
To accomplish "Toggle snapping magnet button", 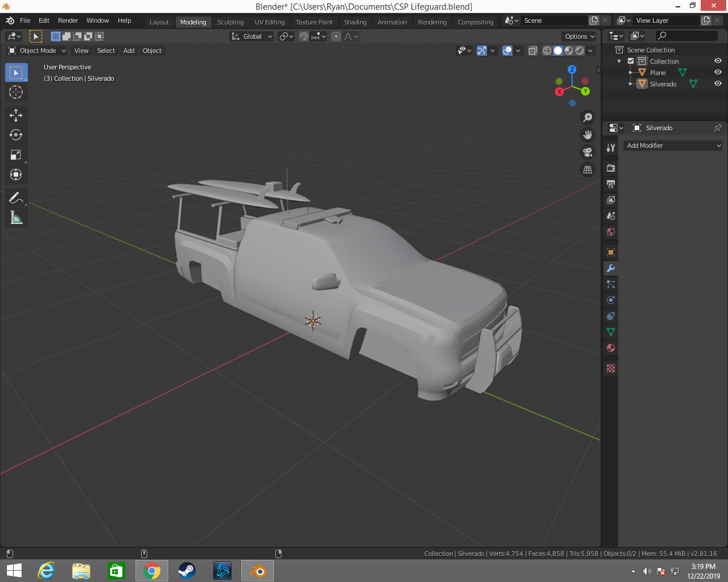I will point(304,36).
